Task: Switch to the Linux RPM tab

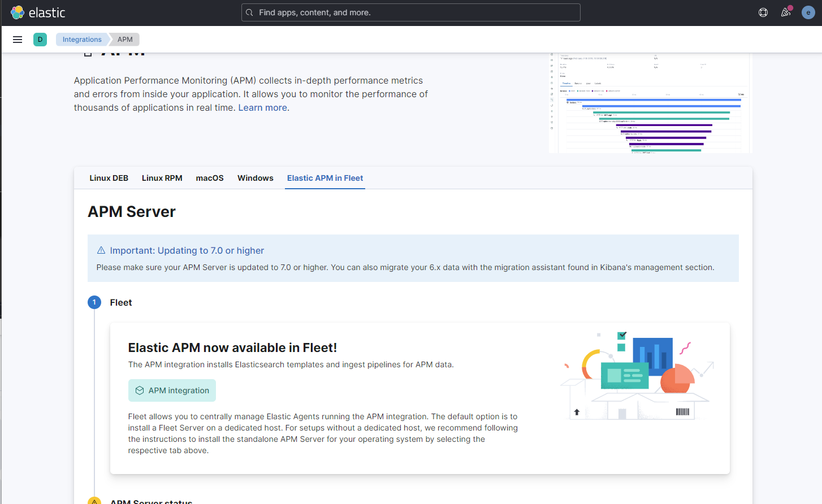Action: [x=162, y=178]
